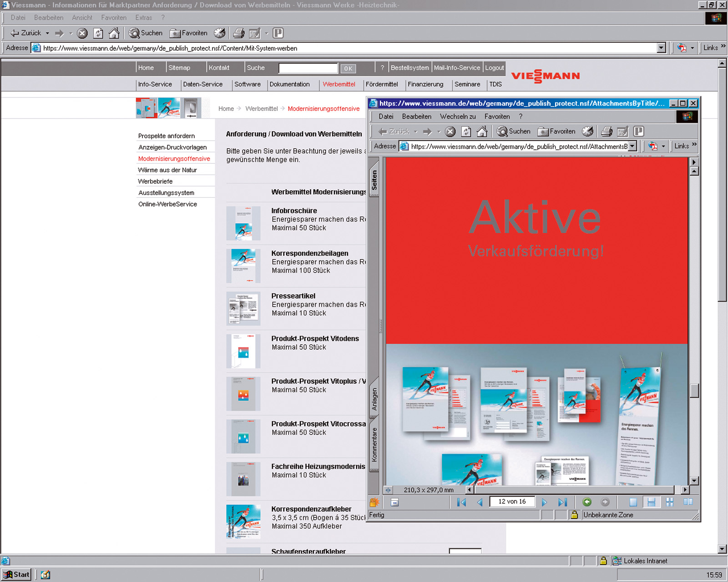The width and height of the screenshot is (728, 582).
Task: Expand the Links chevron in popup window
Action: 694,145
